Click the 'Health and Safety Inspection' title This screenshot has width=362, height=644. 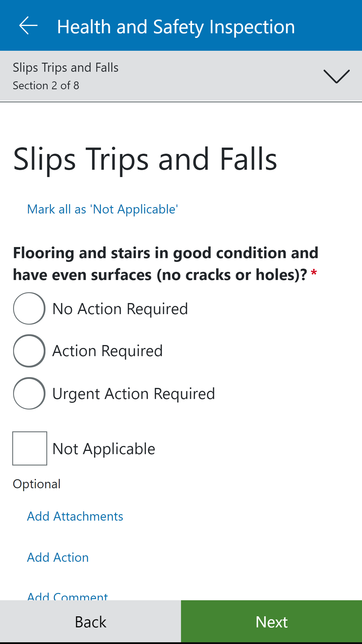(176, 26)
